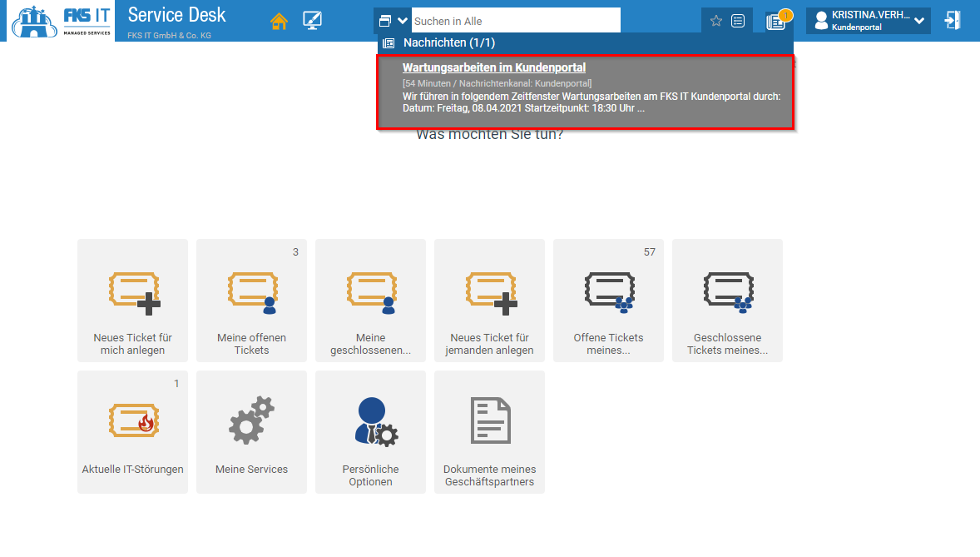Open Meine Services gear tile

coord(251,431)
